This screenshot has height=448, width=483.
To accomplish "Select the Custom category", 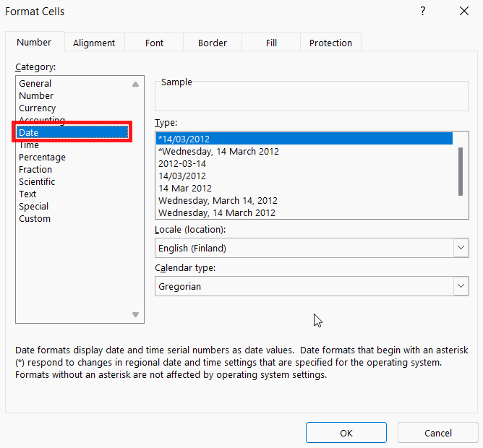I will [x=35, y=219].
